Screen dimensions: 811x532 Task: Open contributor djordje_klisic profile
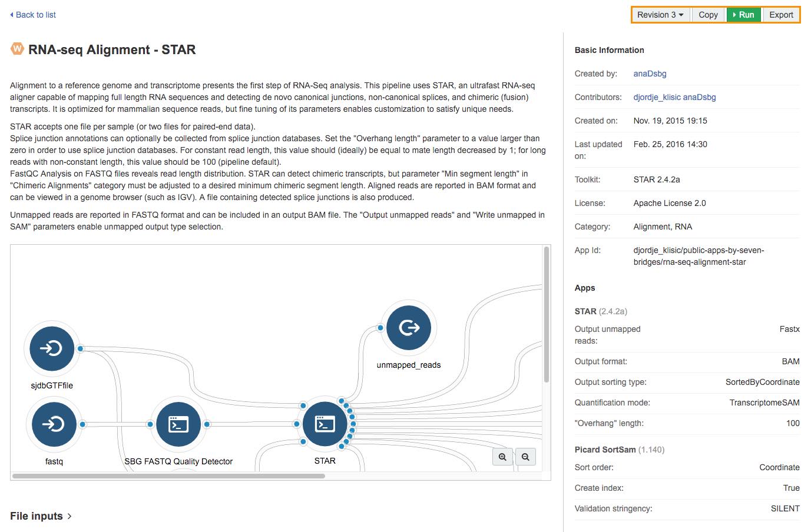point(657,97)
